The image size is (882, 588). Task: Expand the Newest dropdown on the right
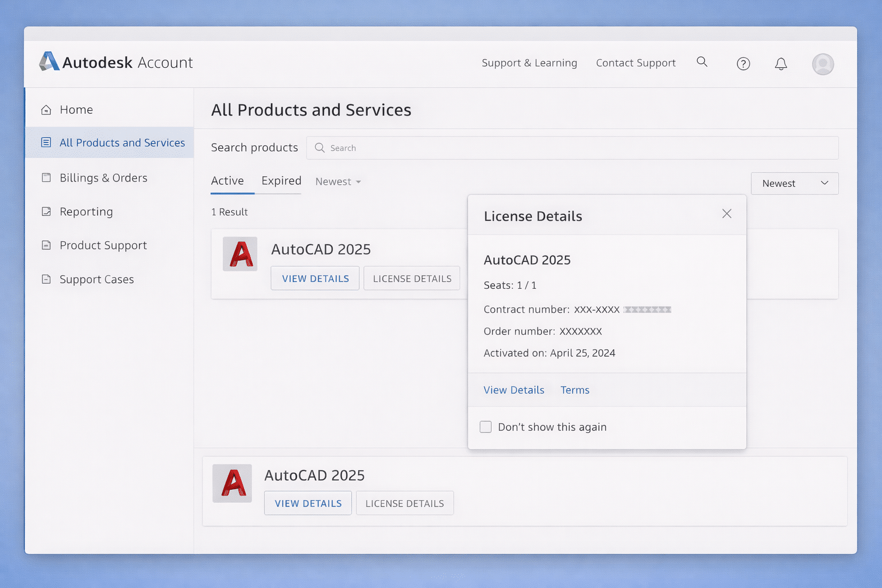[x=794, y=183]
